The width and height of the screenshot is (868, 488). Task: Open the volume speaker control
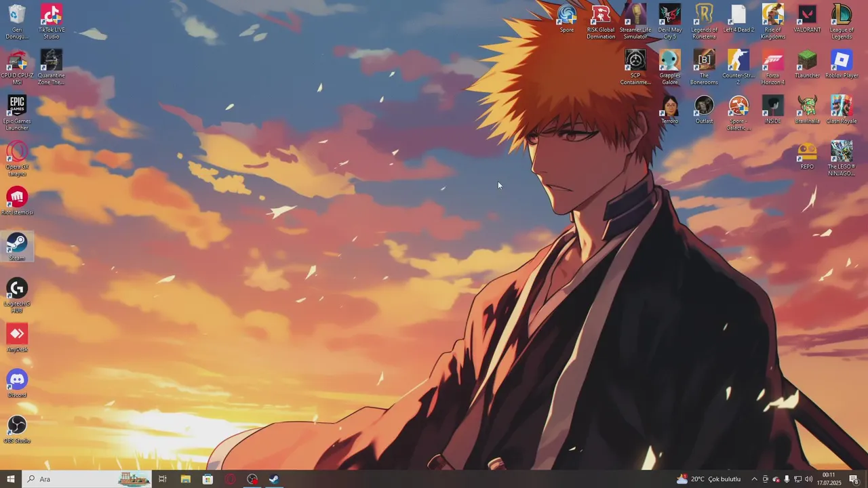tap(809, 479)
